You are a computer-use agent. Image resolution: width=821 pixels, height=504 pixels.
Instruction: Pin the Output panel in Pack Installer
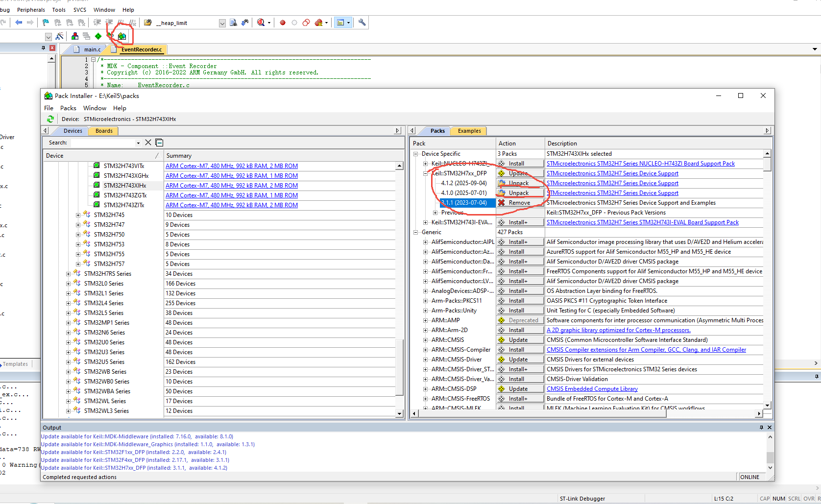pyautogui.click(x=761, y=428)
